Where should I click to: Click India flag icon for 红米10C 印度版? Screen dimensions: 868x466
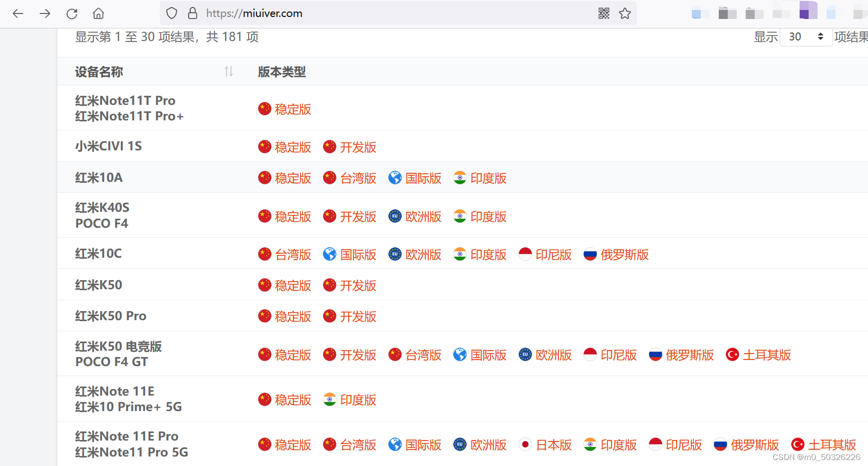pos(460,254)
